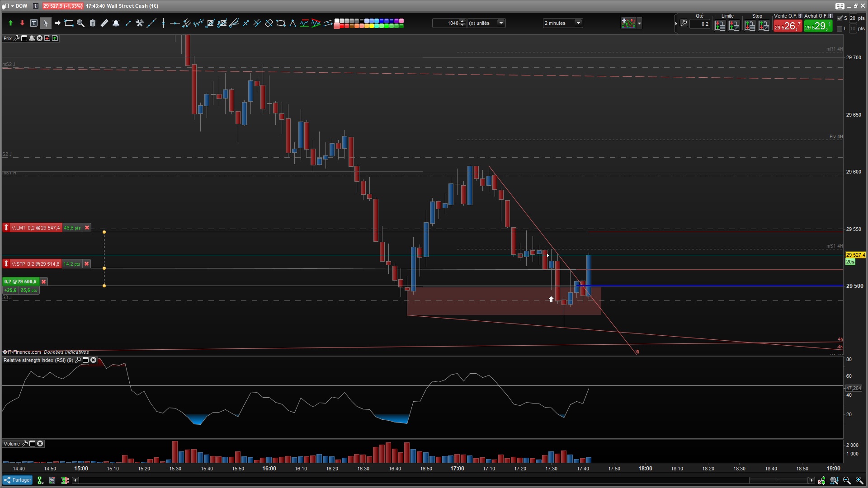Click the Qté quantity input field
The width and height of the screenshot is (868, 488).
pyautogui.click(x=700, y=24)
